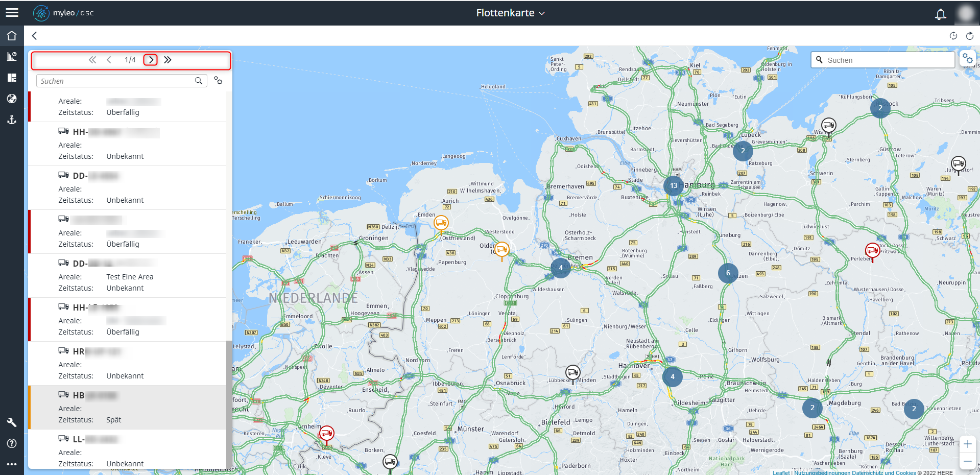Open anchor sidebar icon

click(x=12, y=120)
